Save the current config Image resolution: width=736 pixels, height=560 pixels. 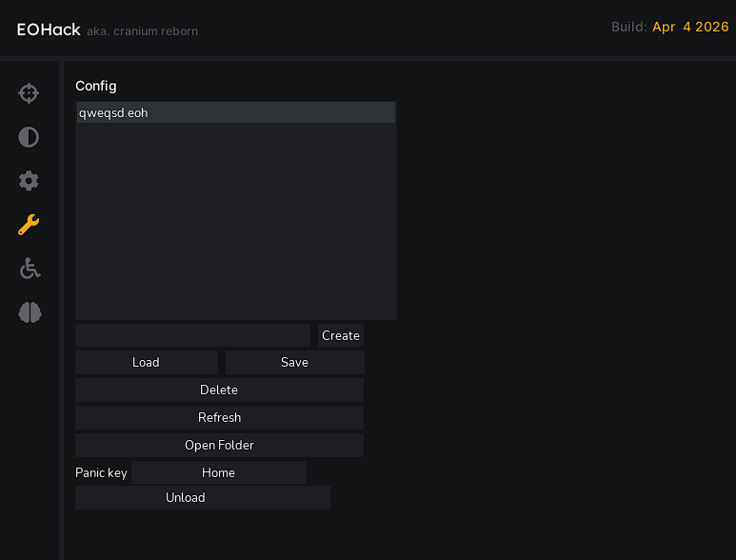pyautogui.click(x=294, y=363)
